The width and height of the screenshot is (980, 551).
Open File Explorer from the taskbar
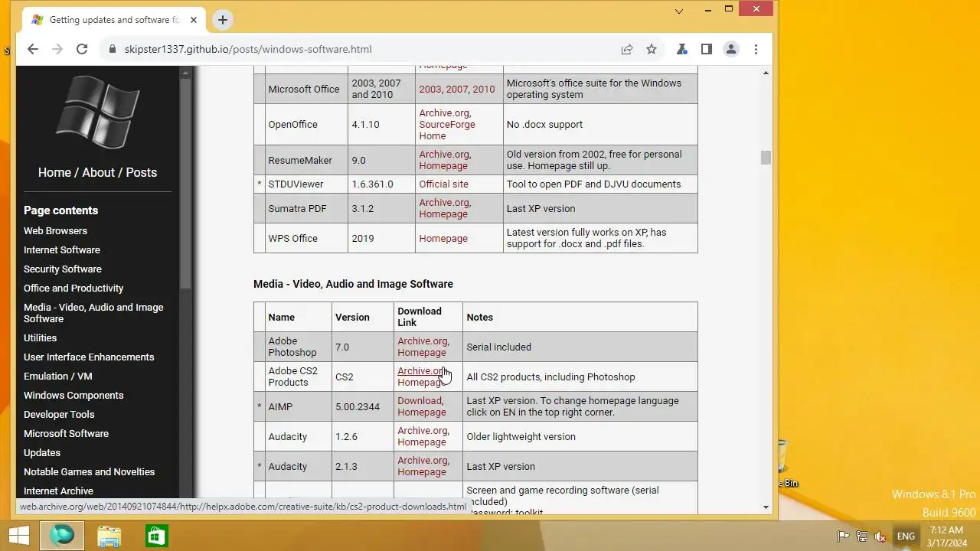point(109,536)
